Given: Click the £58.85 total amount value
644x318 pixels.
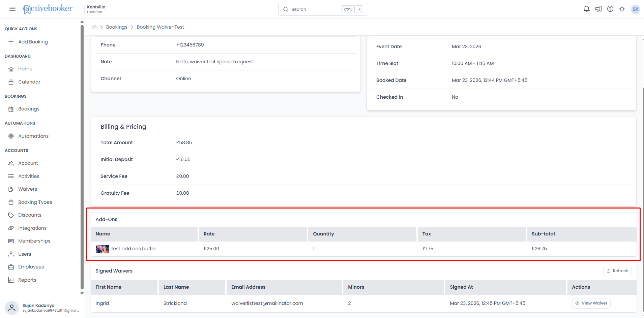Looking at the screenshot, I should tap(184, 142).
